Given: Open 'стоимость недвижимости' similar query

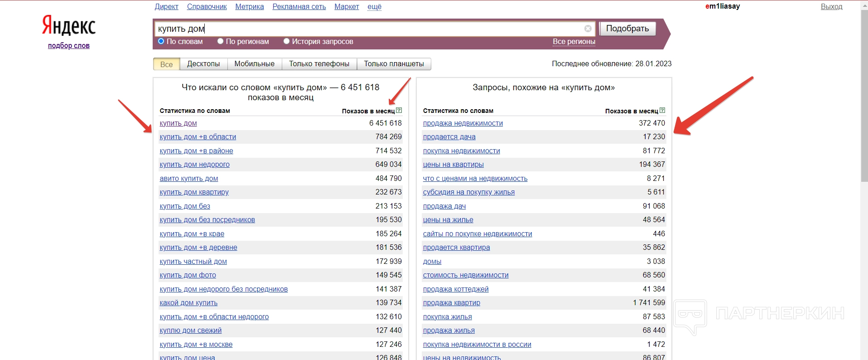Looking at the screenshot, I should (x=465, y=275).
